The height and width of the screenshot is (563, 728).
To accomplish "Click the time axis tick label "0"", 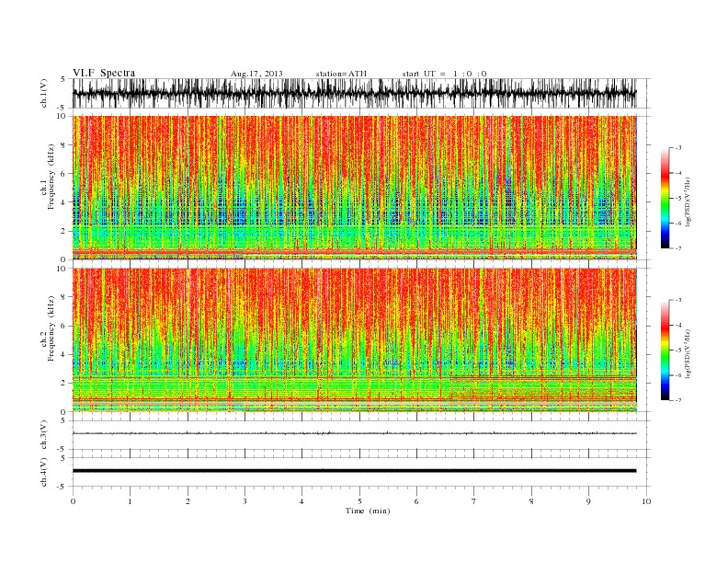I will click(x=73, y=501).
